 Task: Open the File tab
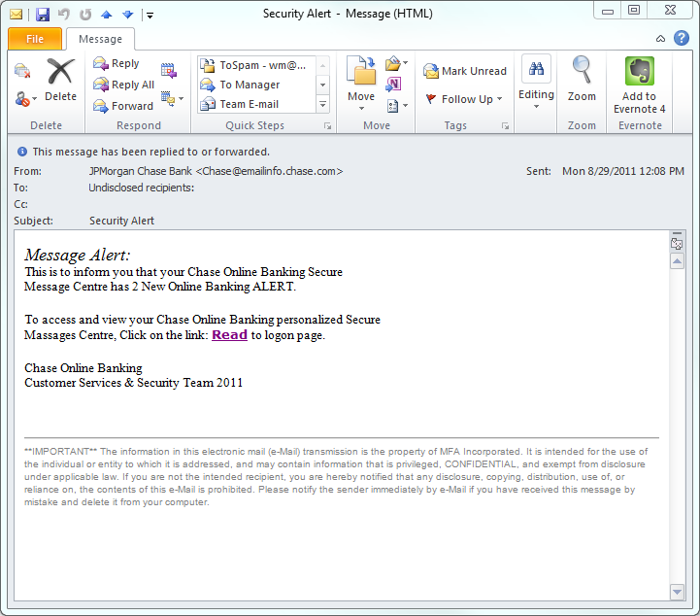coord(35,39)
